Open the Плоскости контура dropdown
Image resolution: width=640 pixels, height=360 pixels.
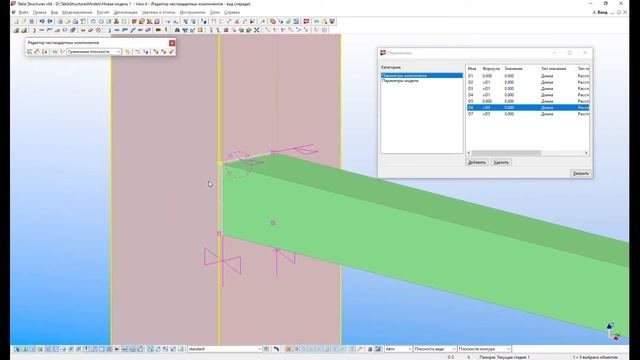[x=484, y=349]
